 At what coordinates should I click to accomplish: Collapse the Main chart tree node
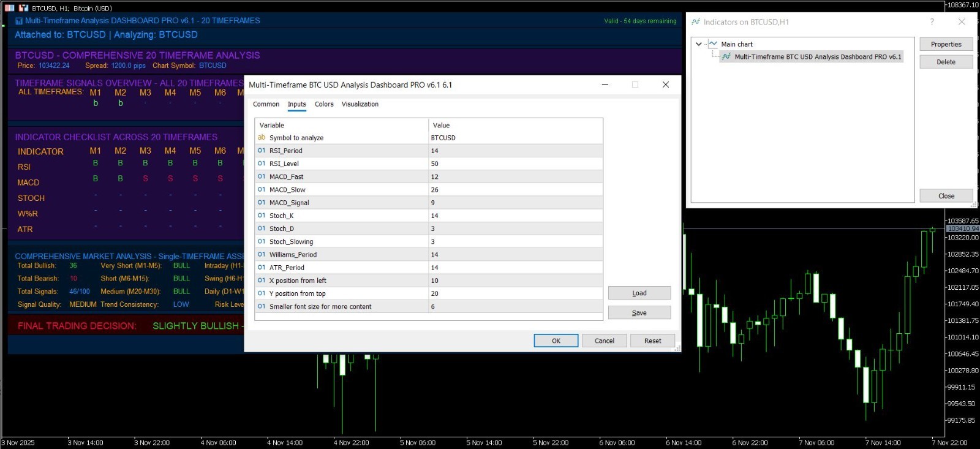point(699,44)
